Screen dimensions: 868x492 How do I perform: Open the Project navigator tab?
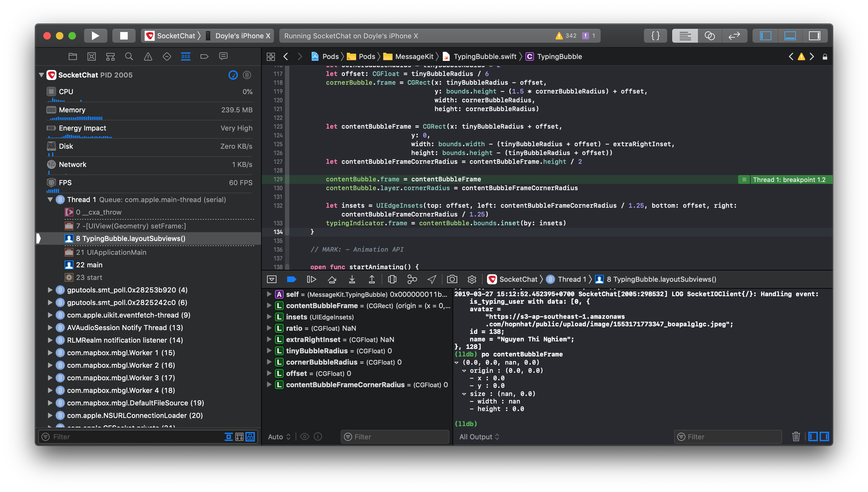(x=72, y=56)
